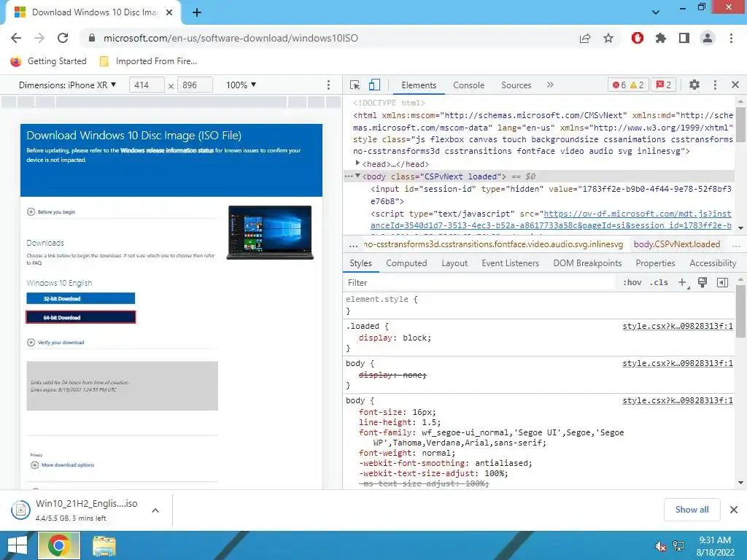This screenshot has width=747, height=560.
Task: Close the Download Windows 10 tab
Action: point(169,12)
